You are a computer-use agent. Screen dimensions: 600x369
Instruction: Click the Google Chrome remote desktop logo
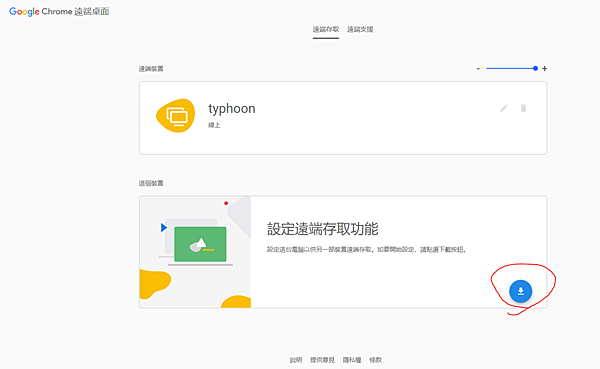point(59,11)
